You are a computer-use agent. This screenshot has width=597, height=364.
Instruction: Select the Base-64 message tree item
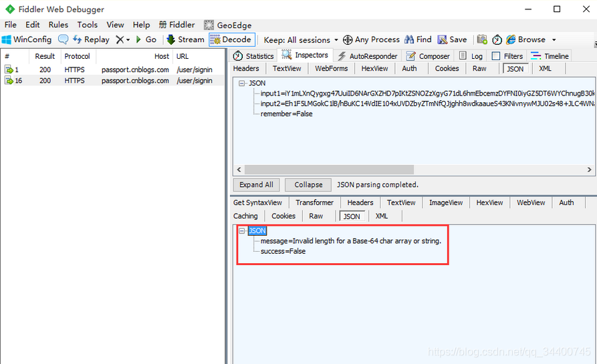351,240
